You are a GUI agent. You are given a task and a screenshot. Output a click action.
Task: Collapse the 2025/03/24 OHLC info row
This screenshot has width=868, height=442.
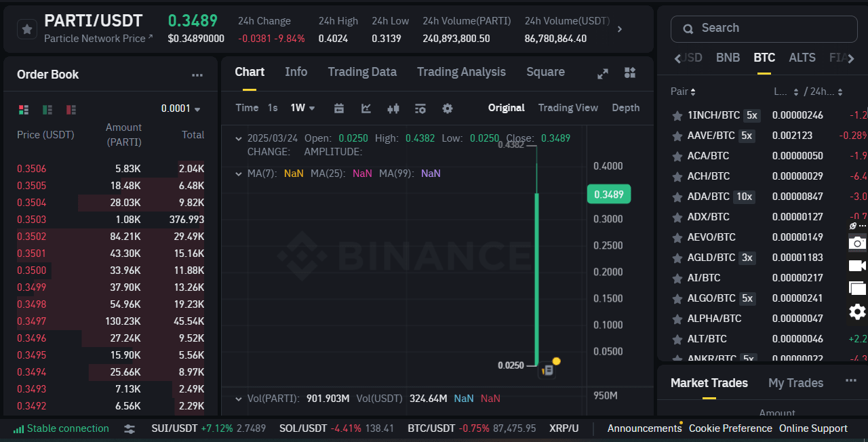[239, 138]
